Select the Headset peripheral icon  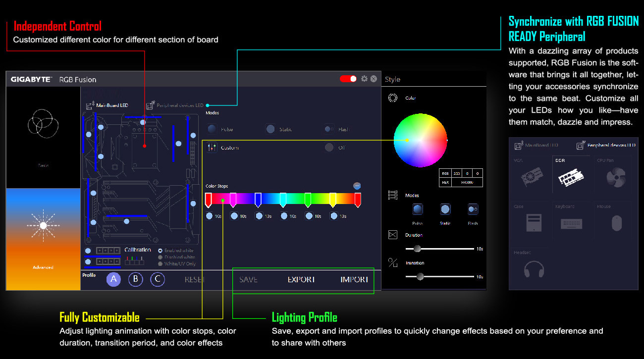click(534, 269)
